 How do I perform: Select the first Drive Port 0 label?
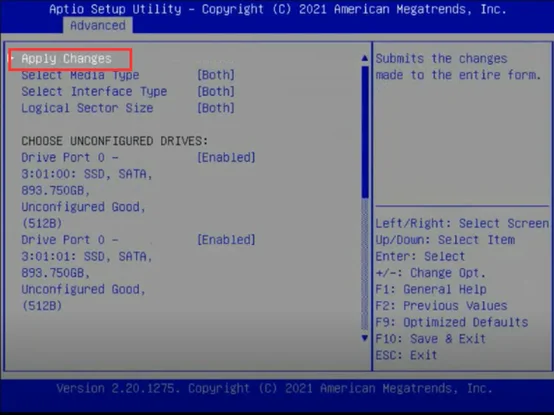tap(70, 158)
